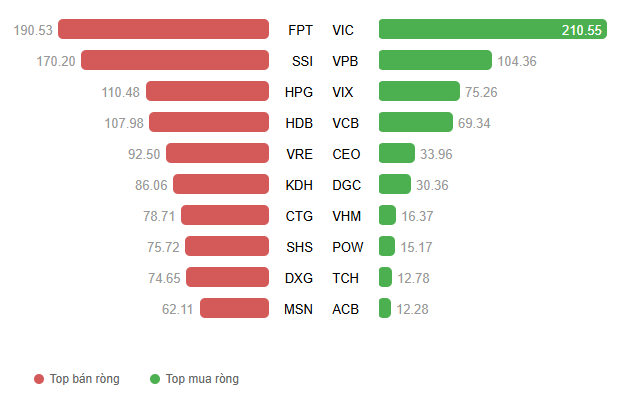628x401 pixels.
Task: Click the red FPT net-sell bar
Action: click(166, 30)
